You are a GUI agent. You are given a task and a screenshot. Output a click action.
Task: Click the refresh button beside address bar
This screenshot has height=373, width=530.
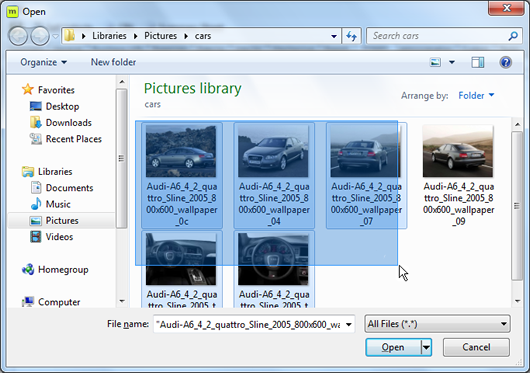tap(352, 36)
